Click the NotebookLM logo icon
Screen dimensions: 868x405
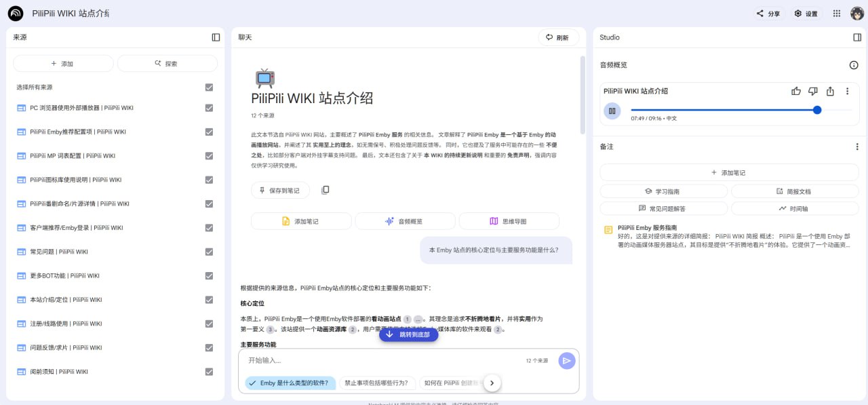pyautogui.click(x=16, y=14)
